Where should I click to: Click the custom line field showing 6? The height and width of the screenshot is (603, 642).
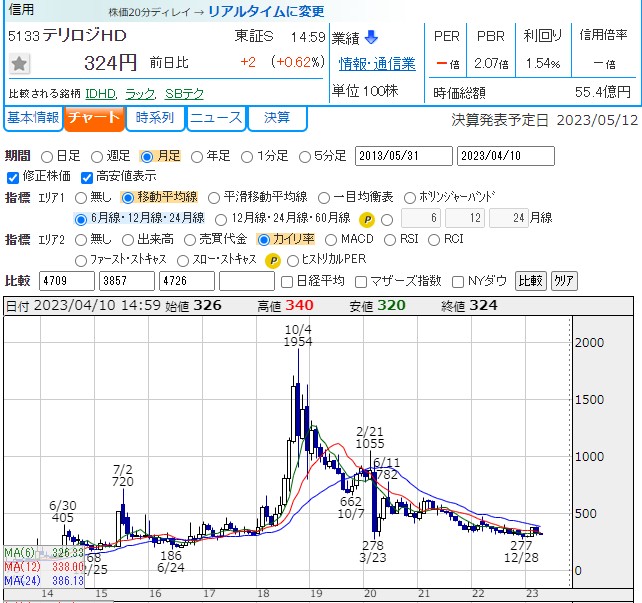tap(421, 218)
